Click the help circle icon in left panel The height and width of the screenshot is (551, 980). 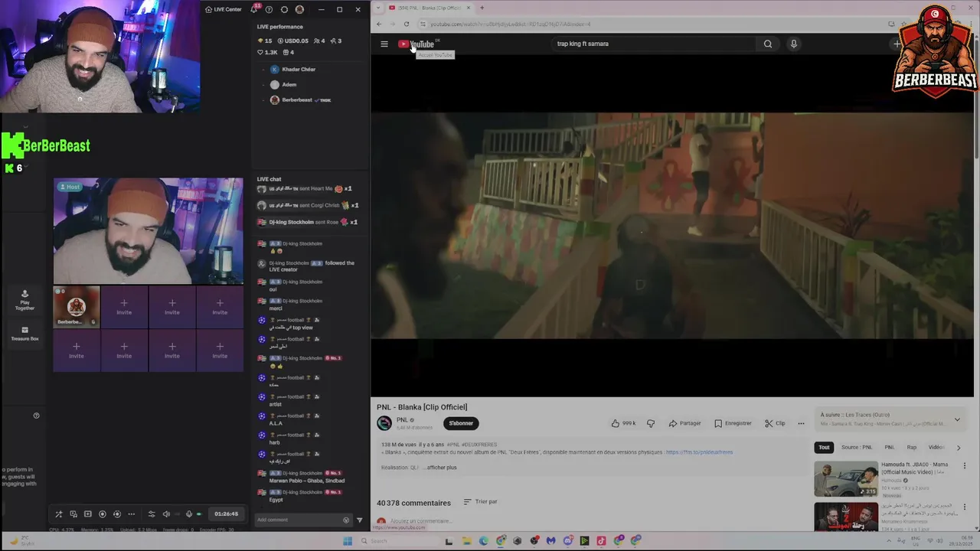pos(36,416)
